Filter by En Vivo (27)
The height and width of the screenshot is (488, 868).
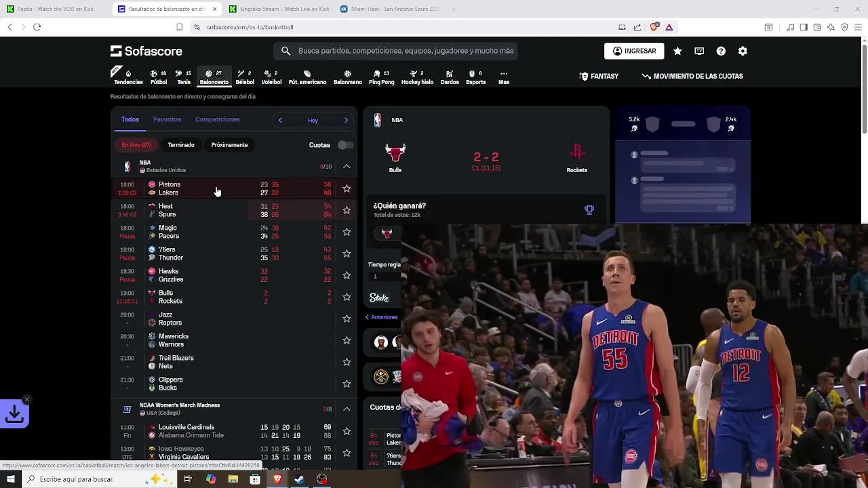(x=136, y=145)
